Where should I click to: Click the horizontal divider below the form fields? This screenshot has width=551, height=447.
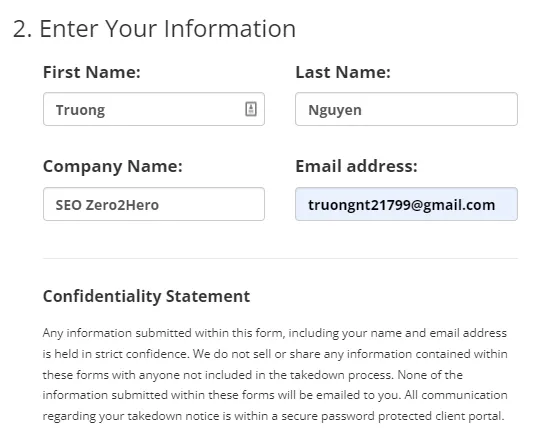pyautogui.click(x=280, y=258)
